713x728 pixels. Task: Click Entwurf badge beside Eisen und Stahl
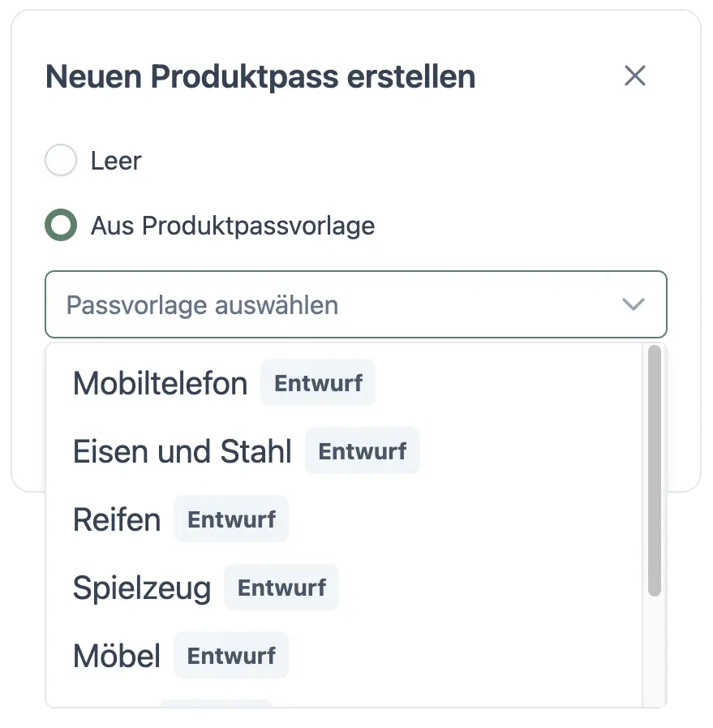(x=362, y=451)
